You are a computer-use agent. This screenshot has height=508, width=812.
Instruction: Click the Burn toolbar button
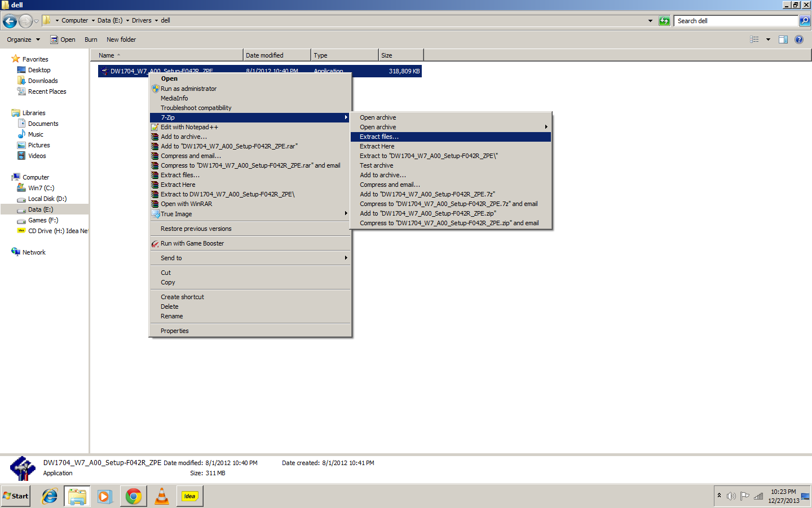(x=91, y=40)
